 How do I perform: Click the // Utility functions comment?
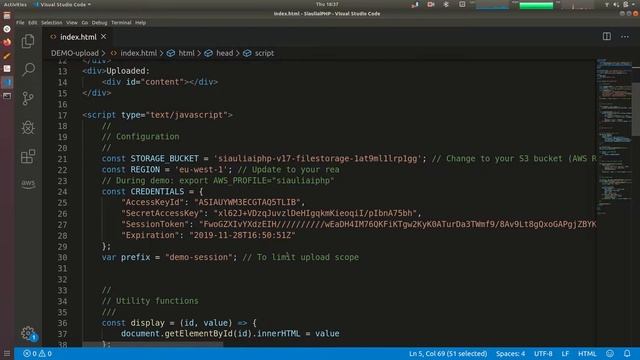click(x=150, y=301)
